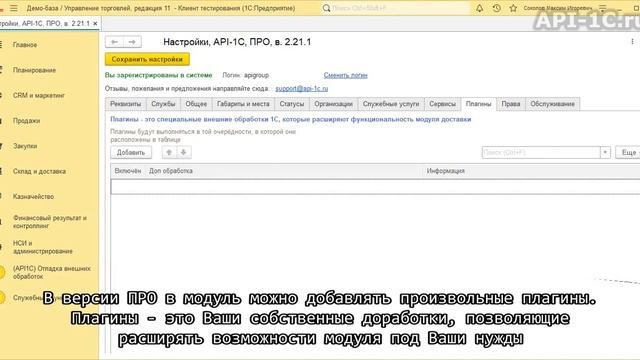Open (API1C) Отладка внешних обработок section
Viewport: 640px width, 360px height.
52,272
